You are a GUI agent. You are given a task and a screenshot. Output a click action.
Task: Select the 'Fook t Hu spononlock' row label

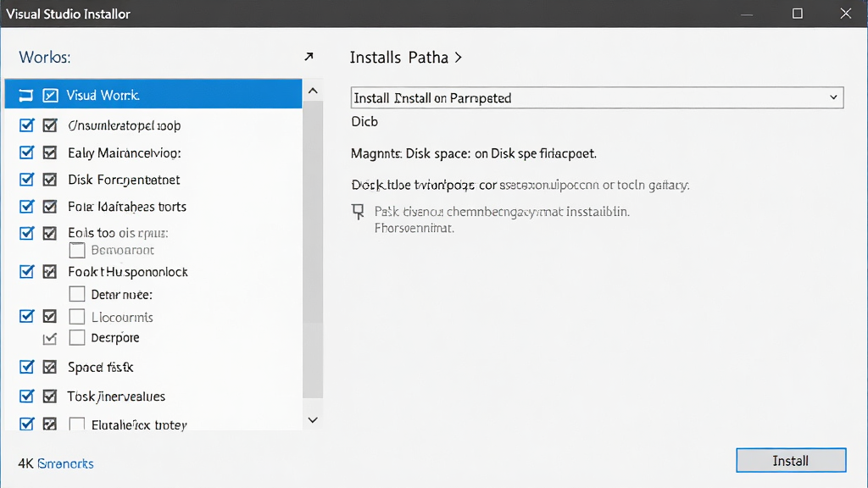pos(128,272)
